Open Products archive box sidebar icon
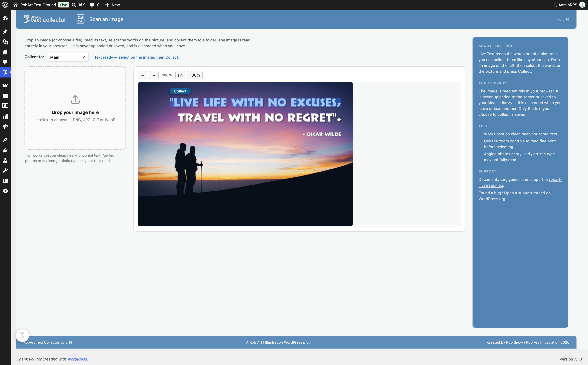The width and height of the screenshot is (588, 365). [5, 96]
